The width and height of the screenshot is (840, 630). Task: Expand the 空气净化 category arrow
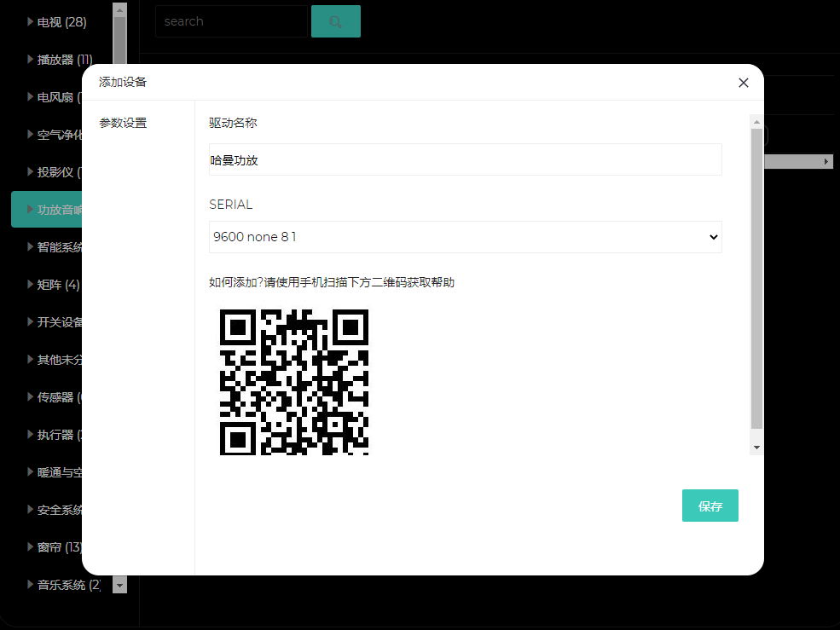30,134
